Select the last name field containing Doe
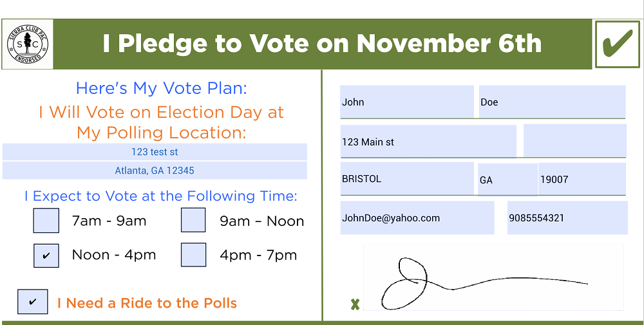Viewport: 644px width, 325px height. [x=552, y=102]
